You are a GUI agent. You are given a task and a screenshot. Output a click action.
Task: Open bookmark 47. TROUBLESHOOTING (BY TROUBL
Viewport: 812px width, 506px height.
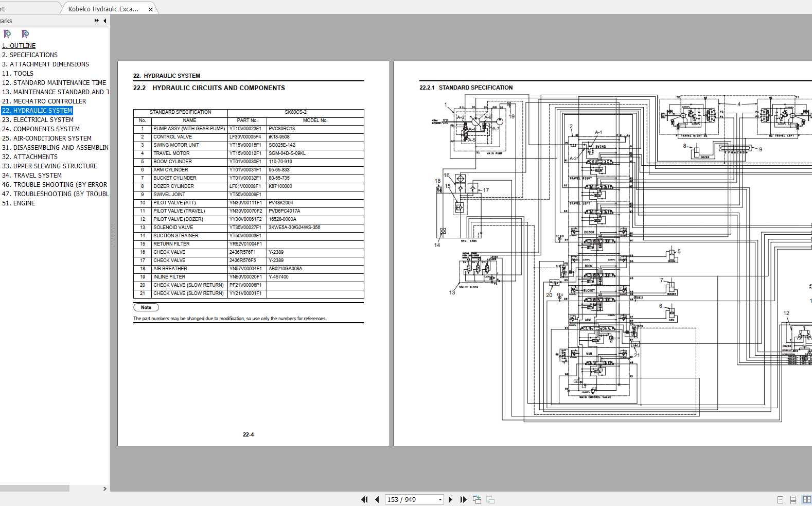(x=55, y=194)
